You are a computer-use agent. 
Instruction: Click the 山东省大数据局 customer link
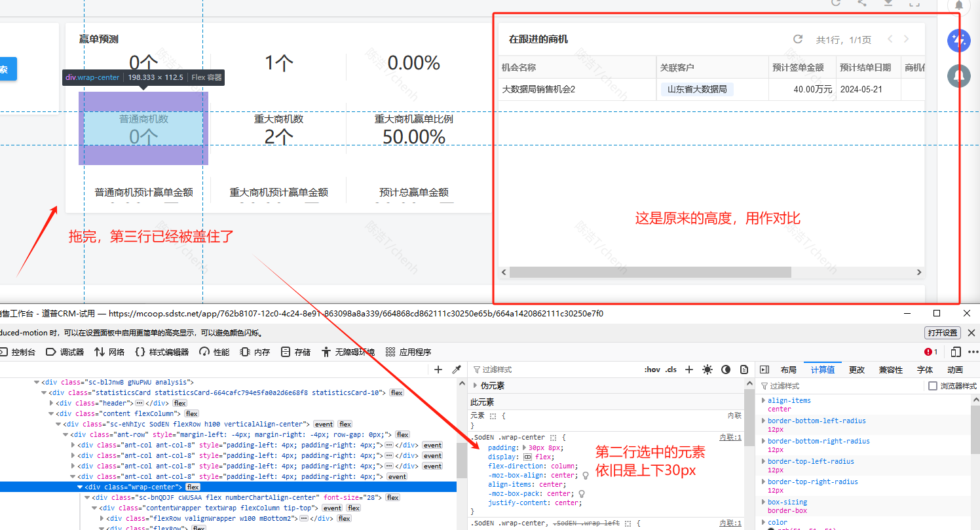(696, 89)
